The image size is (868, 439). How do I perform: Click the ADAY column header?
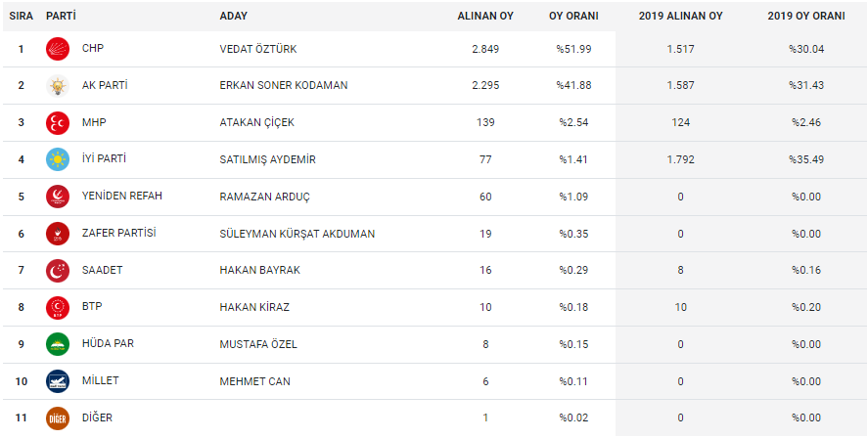[233, 17]
